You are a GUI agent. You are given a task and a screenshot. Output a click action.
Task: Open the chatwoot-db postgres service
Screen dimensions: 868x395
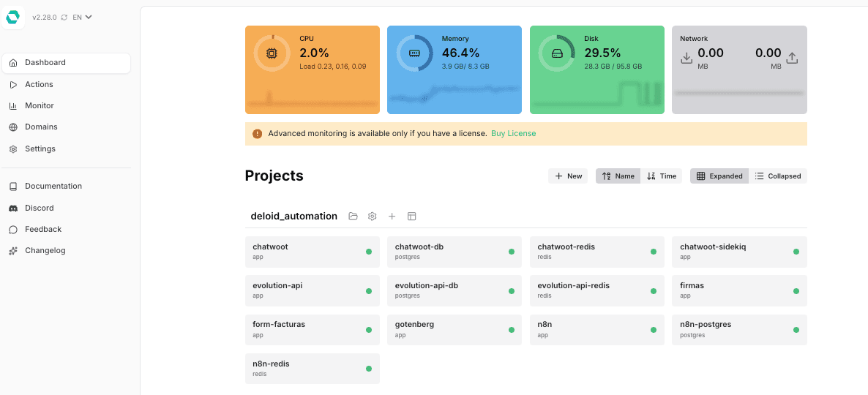(x=454, y=252)
